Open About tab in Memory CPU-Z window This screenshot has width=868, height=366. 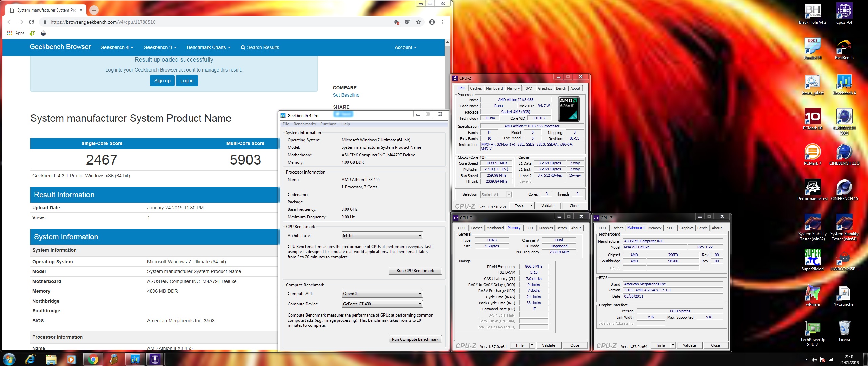coord(576,228)
